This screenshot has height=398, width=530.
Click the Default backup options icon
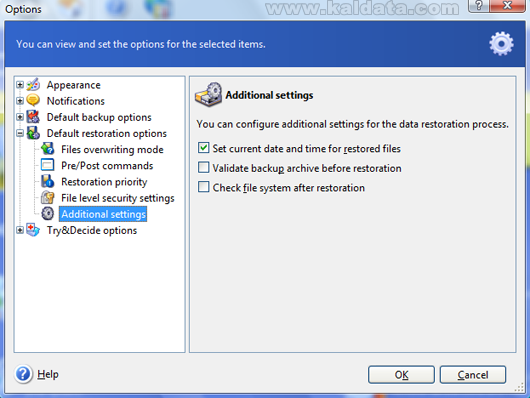point(33,117)
